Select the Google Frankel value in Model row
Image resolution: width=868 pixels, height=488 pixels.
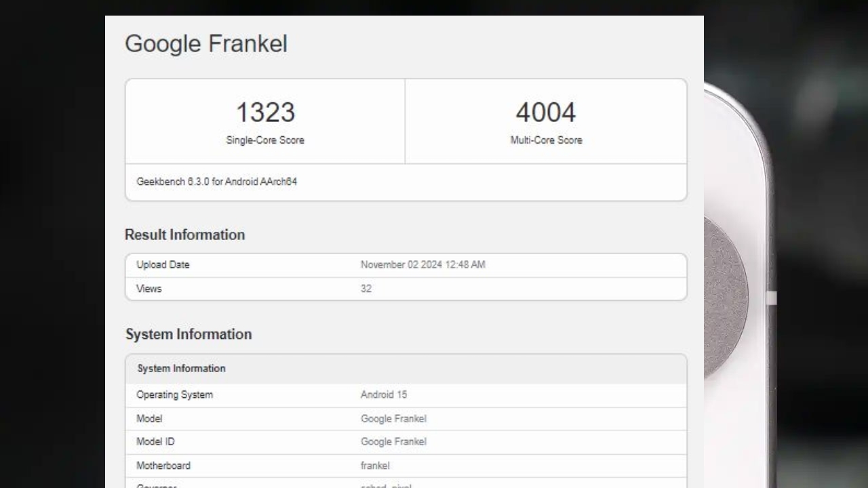393,419
